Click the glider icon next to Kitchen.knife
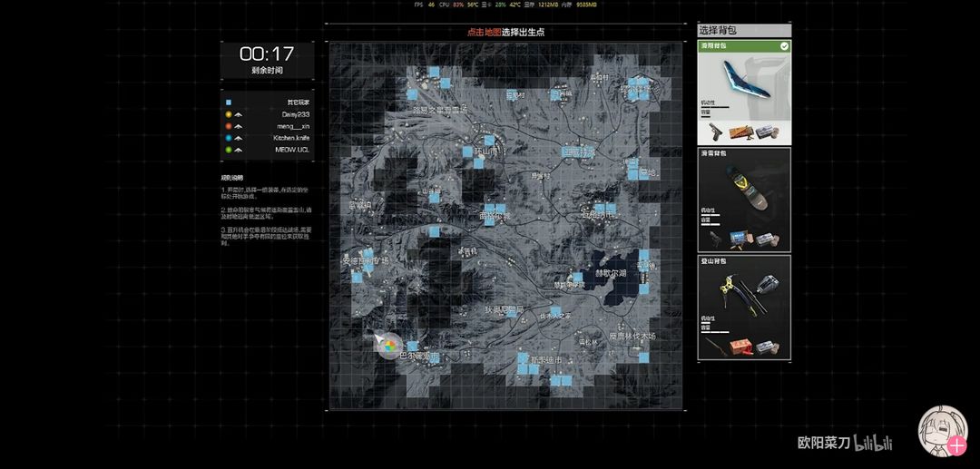980x469 pixels. (239, 138)
